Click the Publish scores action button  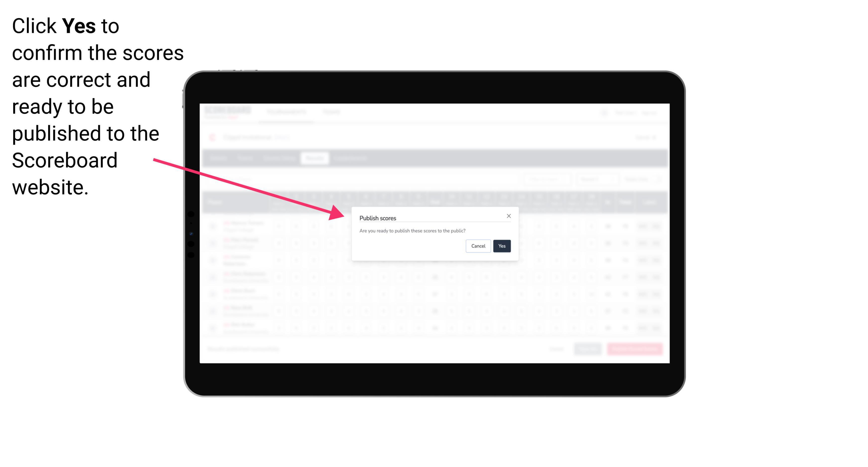[x=501, y=245]
